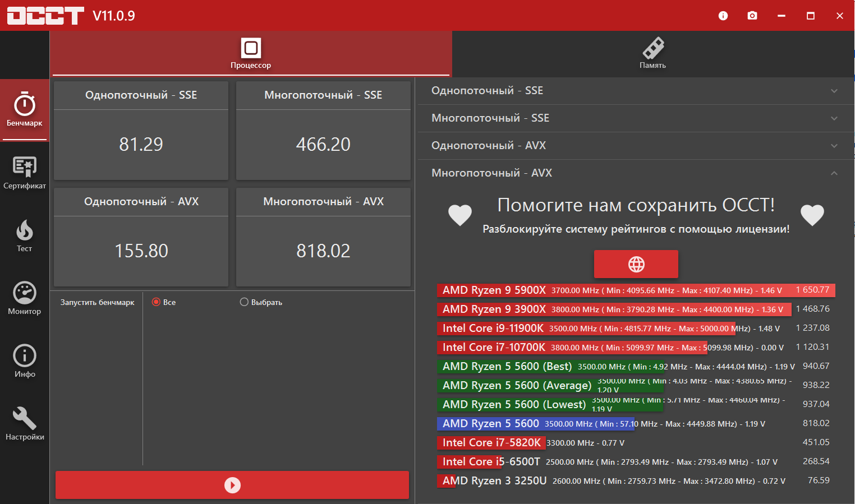Image resolution: width=855 pixels, height=504 pixels.
Task: Click the Многопоточный - SSE score card
Action: 323,131
